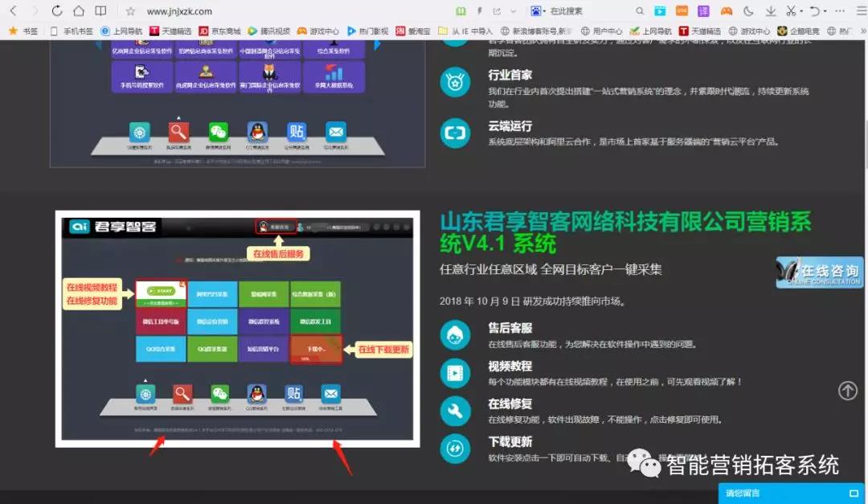Reload the page with the refresh icon
The width and height of the screenshot is (868, 504).
click(x=56, y=10)
